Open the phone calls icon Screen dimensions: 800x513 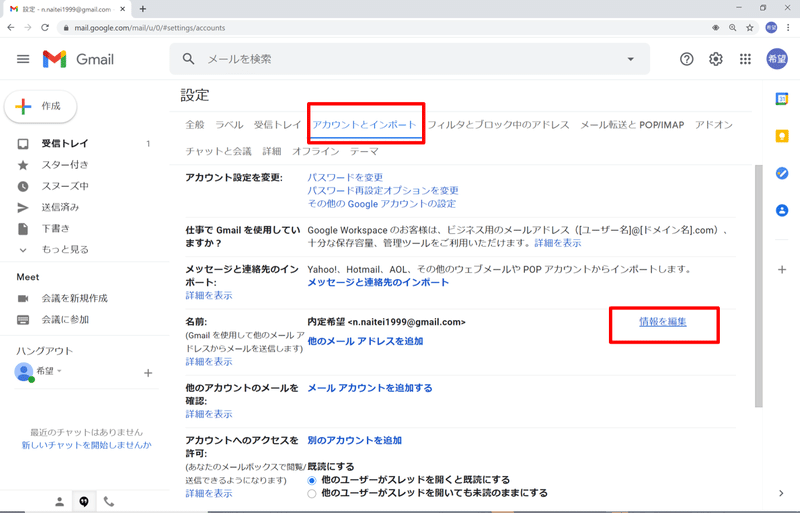coord(109,502)
